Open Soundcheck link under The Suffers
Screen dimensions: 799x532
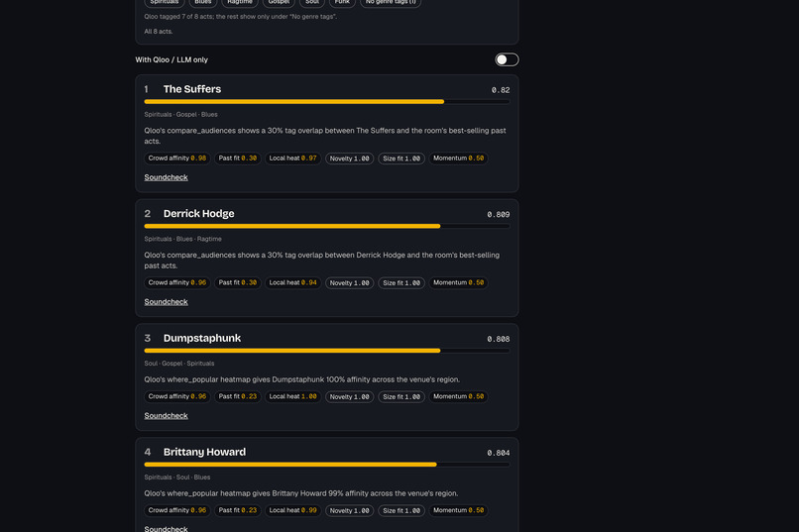point(167,177)
